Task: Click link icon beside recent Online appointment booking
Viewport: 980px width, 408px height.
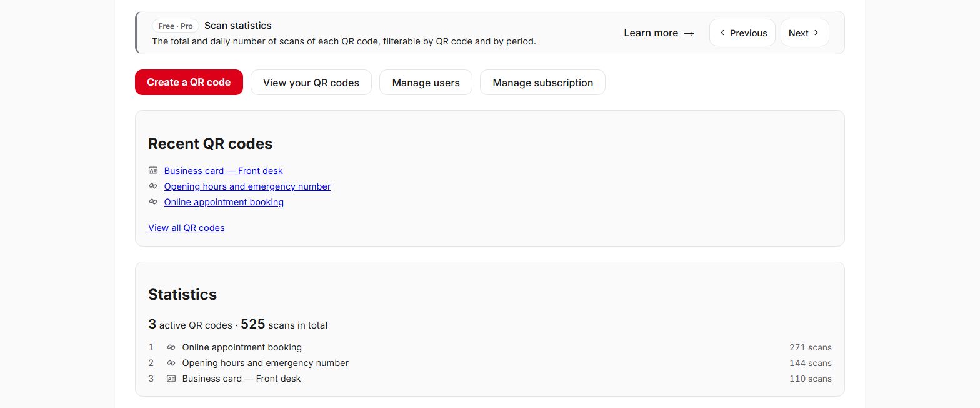Action: click(153, 201)
